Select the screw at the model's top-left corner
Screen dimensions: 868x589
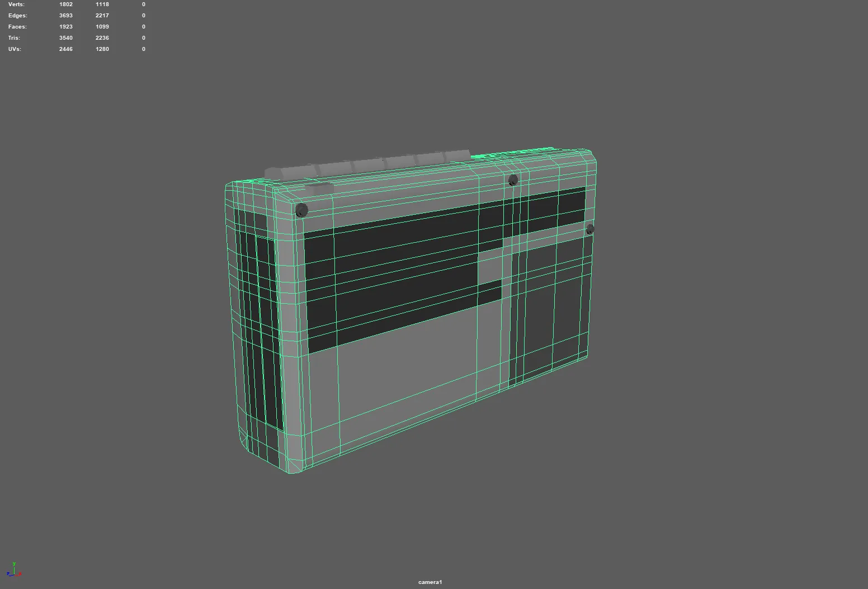coord(301,210)
